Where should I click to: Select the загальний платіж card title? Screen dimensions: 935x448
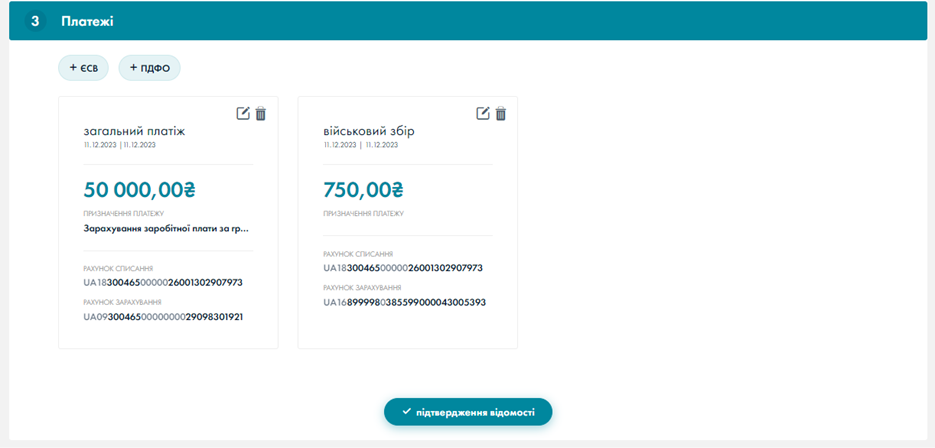[134, 131]
